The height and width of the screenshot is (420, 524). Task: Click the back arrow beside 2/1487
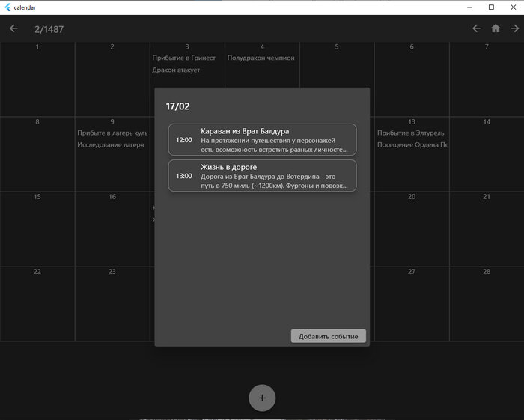coord(13,28)
